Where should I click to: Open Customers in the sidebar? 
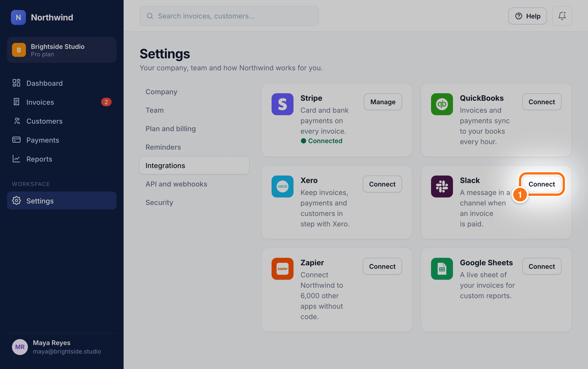pyautogui.click(x=62, y=121)
